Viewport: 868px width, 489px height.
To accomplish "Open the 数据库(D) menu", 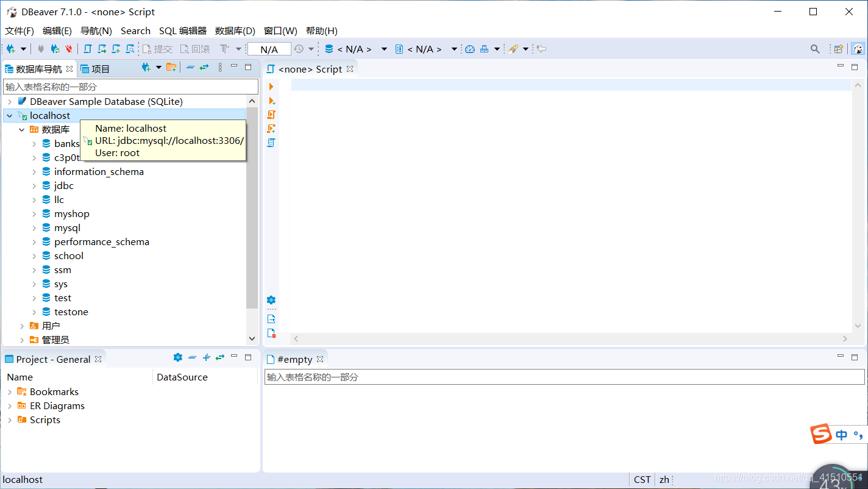I will pos(235,30).
